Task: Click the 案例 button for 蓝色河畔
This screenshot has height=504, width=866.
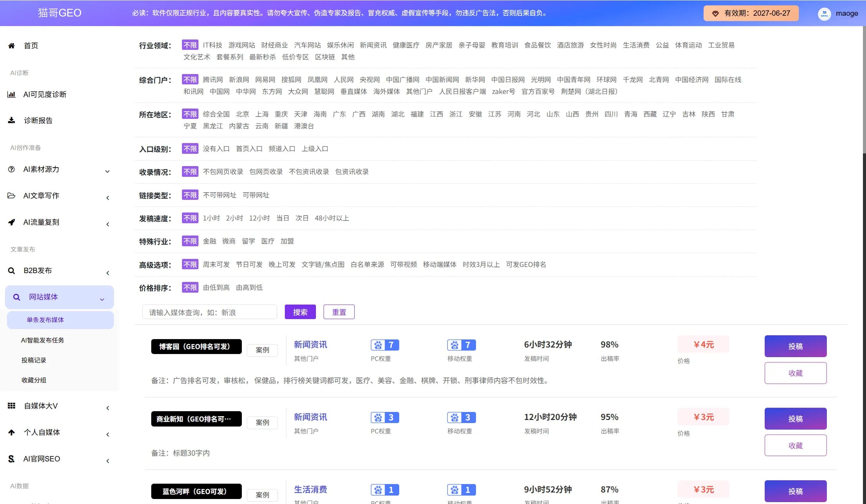Action: (262, 495)
